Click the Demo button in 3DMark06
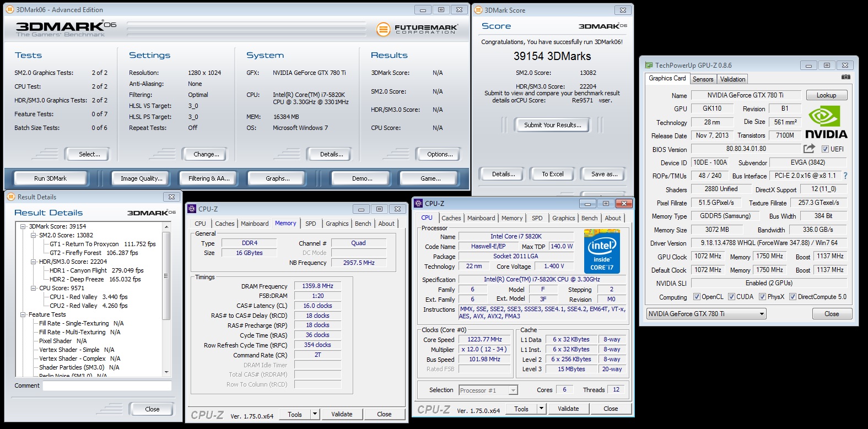 click(362, 178)
